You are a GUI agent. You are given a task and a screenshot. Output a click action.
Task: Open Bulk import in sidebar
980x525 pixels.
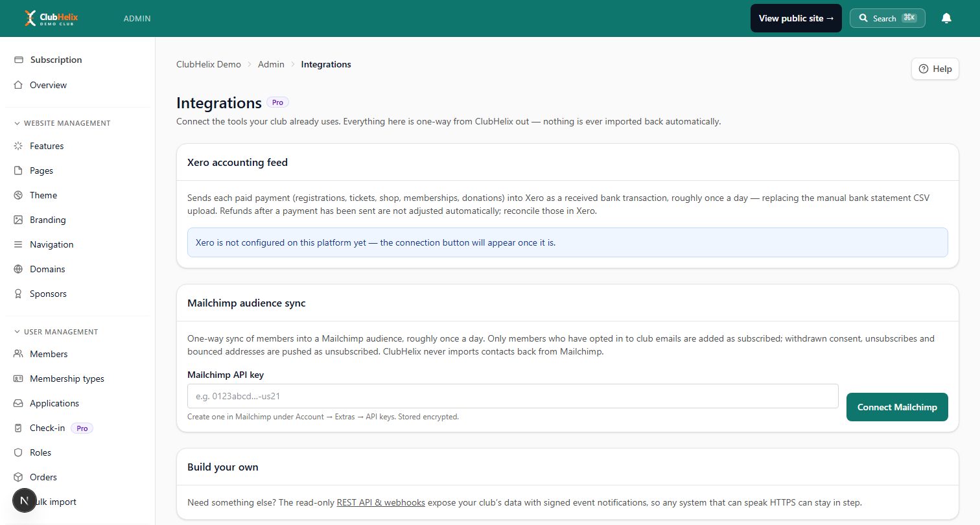(78, 502)
